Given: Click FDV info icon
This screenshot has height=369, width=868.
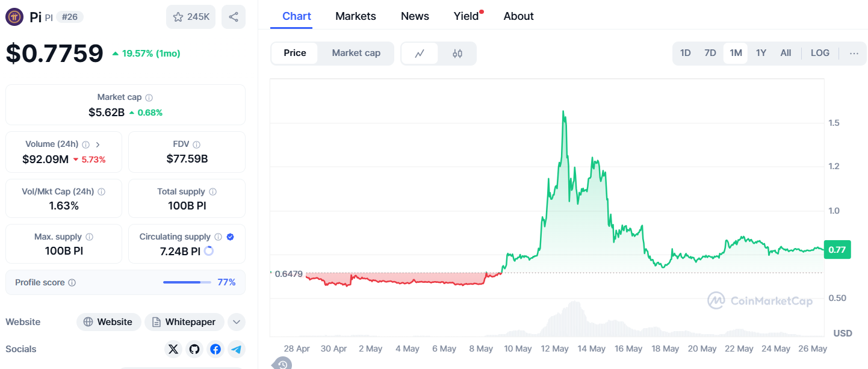Looking at the screenshot, I should (197, 144).
